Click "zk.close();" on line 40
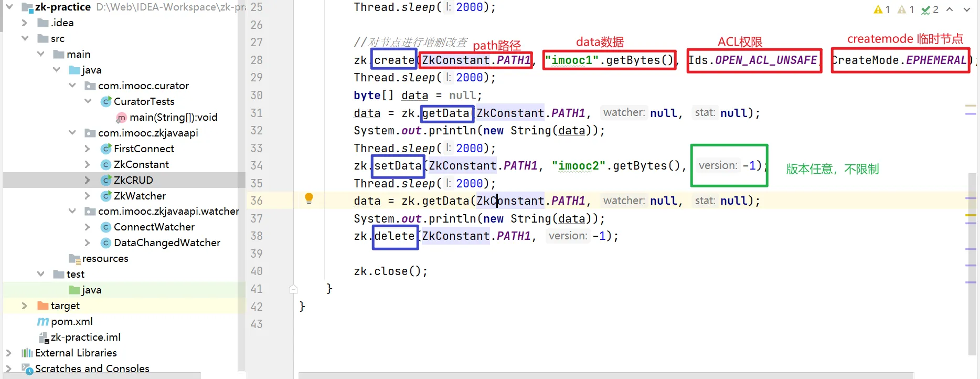 [x=391, y=271]
